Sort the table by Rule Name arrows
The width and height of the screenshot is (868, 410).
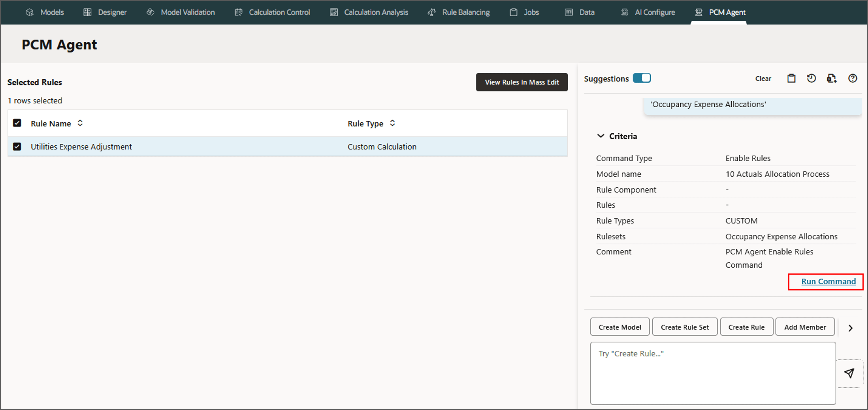[80, 123]
